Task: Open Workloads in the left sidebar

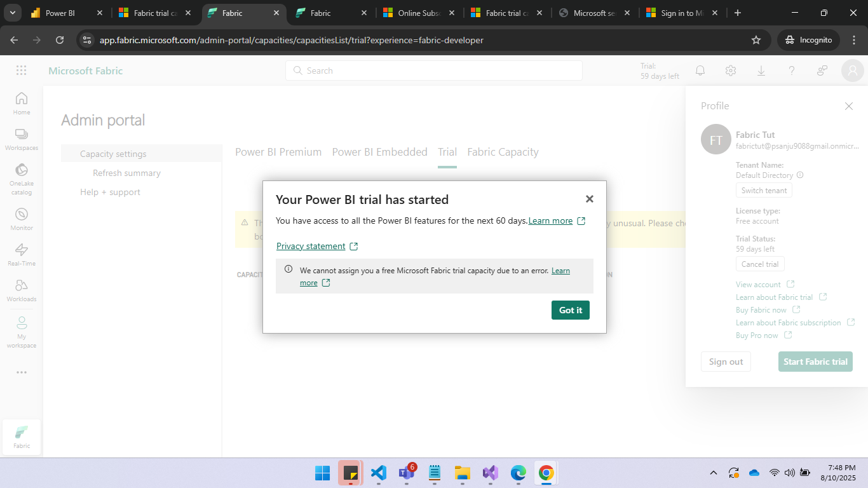Action: 22,290
